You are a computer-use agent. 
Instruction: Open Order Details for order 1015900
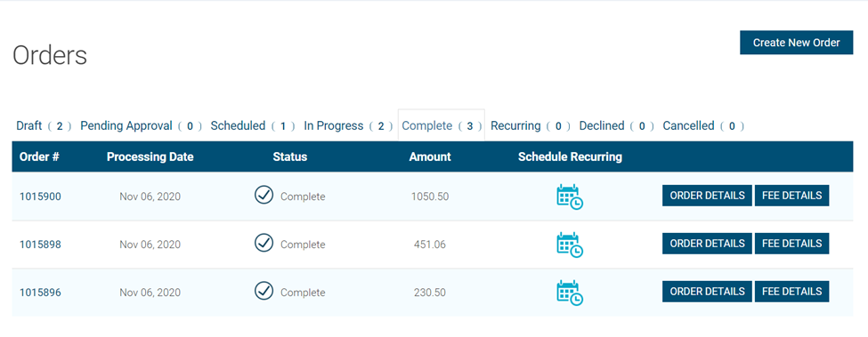[708, 196]
